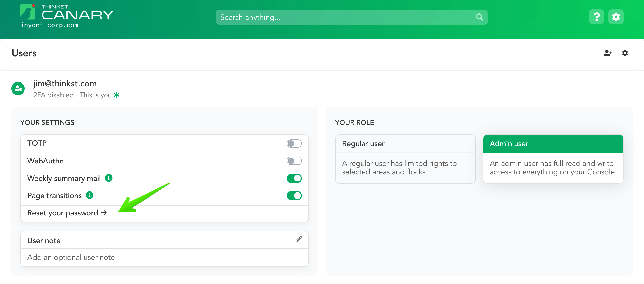Image resolution: width=644 pixels, height=284 pixels.
Task: Turn off the Page transitions toggle
Action: pos(294,195)
